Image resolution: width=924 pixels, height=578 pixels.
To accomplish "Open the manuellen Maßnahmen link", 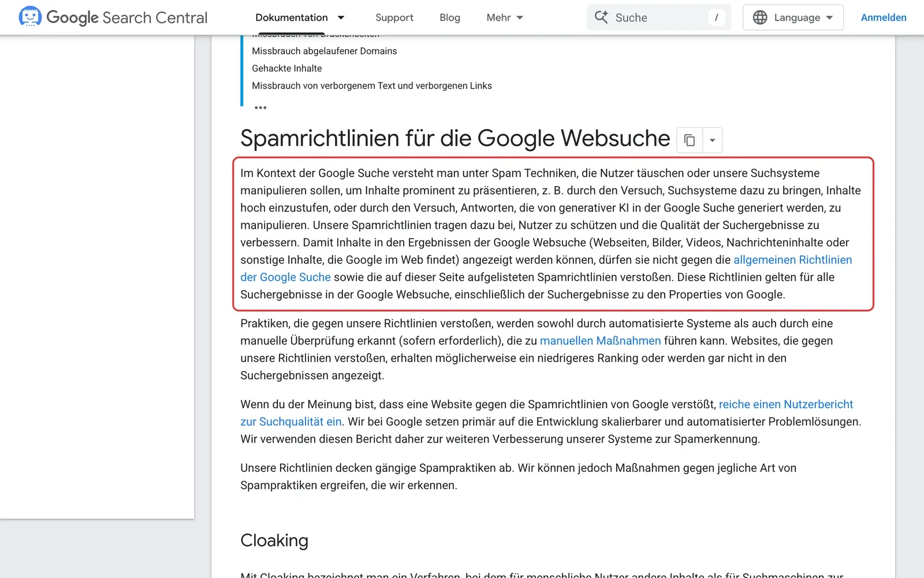I will pos(600,340).
